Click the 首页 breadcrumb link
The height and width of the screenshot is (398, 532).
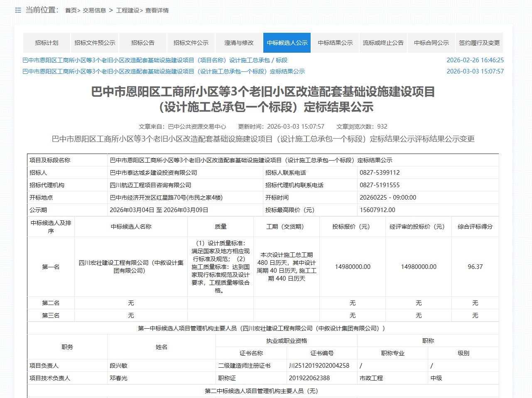coord(71,10)
